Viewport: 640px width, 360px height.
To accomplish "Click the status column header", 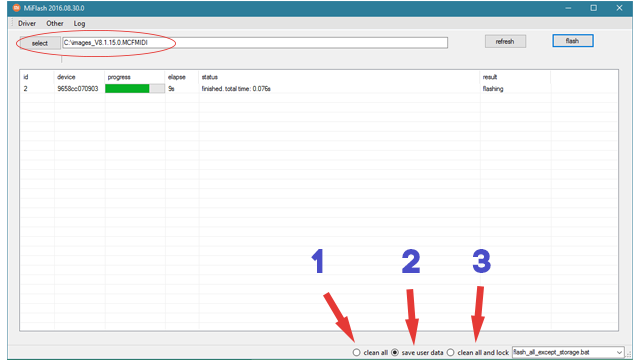I will tap(209, 77).
